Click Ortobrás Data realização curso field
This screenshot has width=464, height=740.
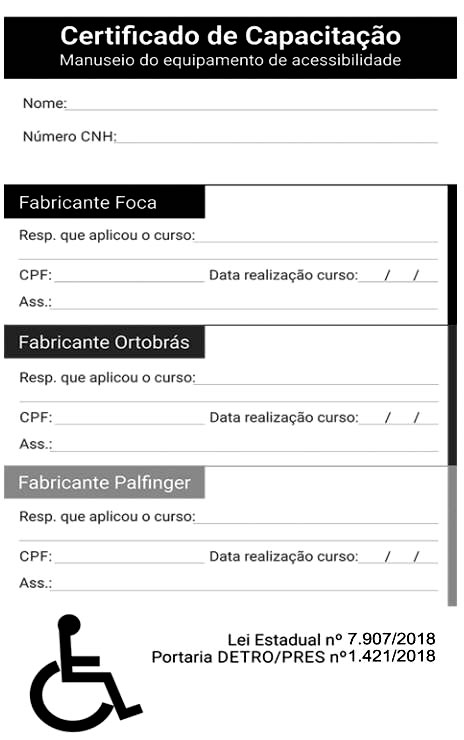(398, 418)
